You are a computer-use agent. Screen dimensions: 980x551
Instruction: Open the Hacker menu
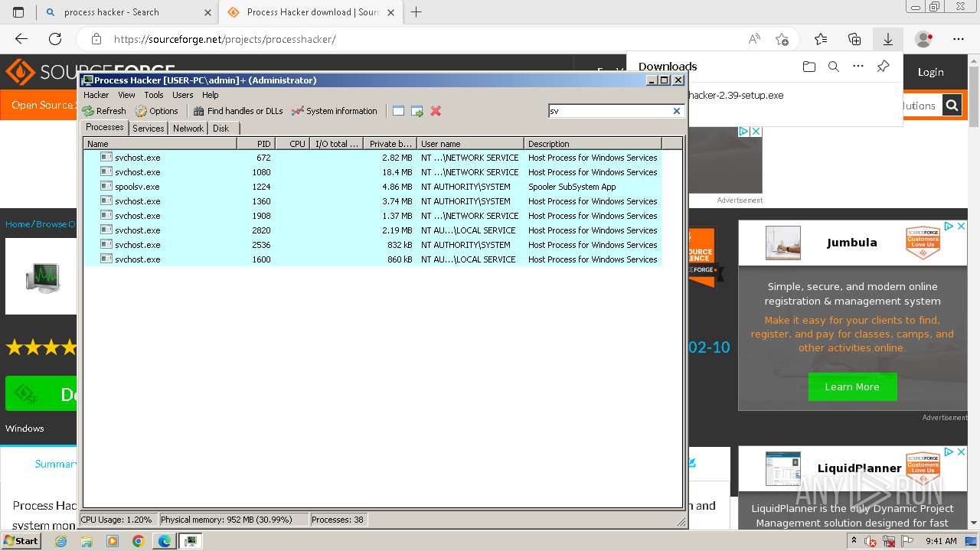[96, 95]
